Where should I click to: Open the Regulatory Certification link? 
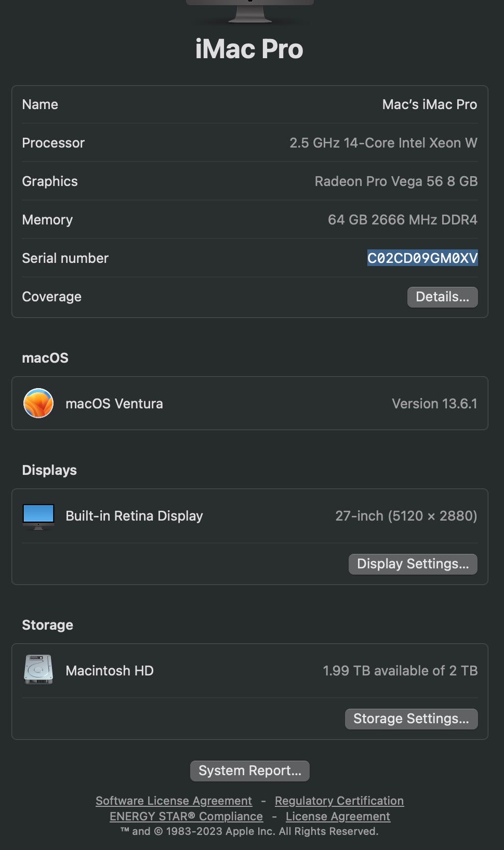point(339,801)
